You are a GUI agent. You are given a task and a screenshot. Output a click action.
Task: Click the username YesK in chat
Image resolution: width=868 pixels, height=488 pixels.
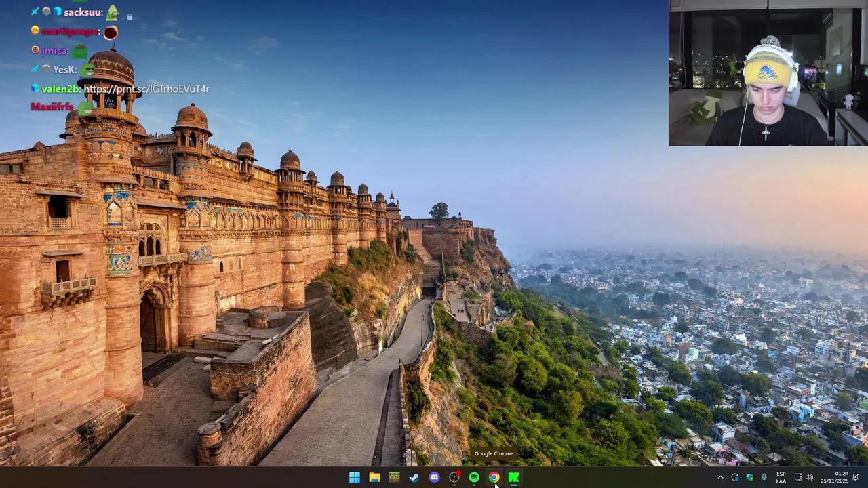coord(65,69)
